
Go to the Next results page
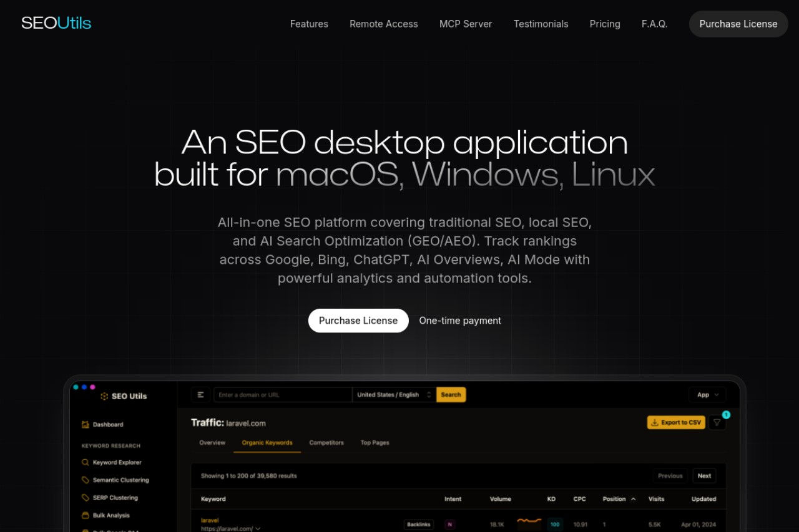(x=704, y=476)
